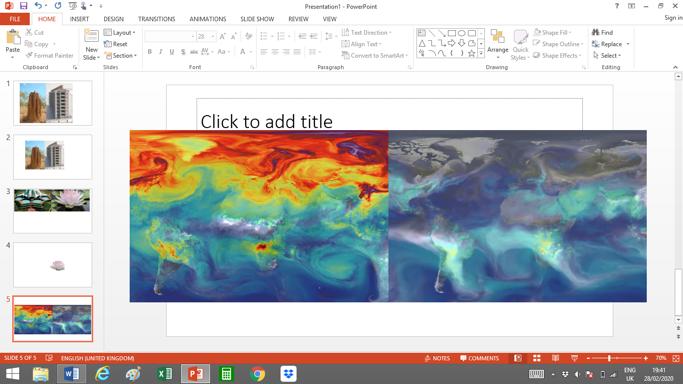Adjust the zoom slider handle
The height and width of the screenshot is (384, 683).
pyautogui.click(x=609, y=358)
